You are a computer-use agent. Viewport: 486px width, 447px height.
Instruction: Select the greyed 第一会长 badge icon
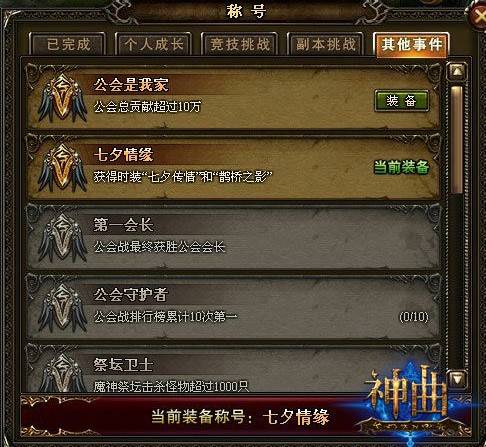[x=62, y=238]
